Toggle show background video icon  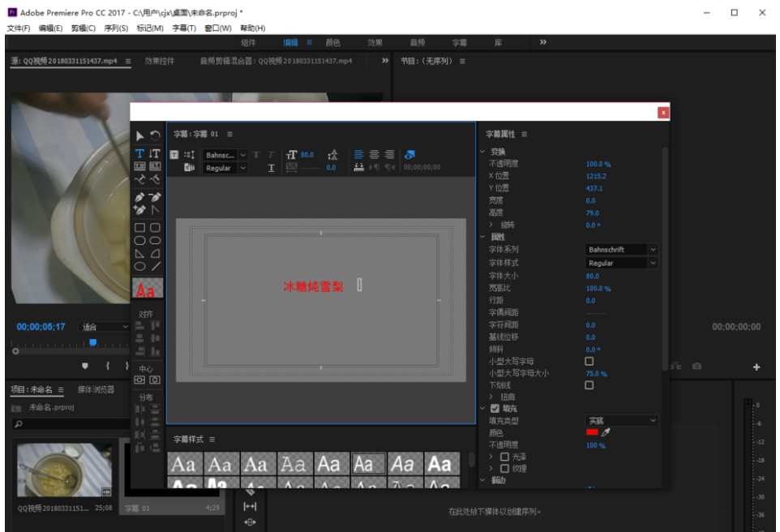tap(409, 154)
